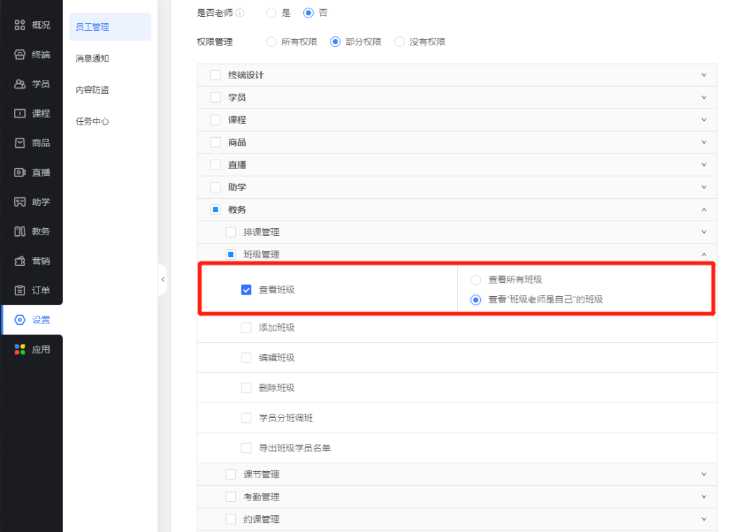Viewport: 756px width, 532px height.
Task: Select the 是 radio for 是否老师
Action: (x=272, y=13)
